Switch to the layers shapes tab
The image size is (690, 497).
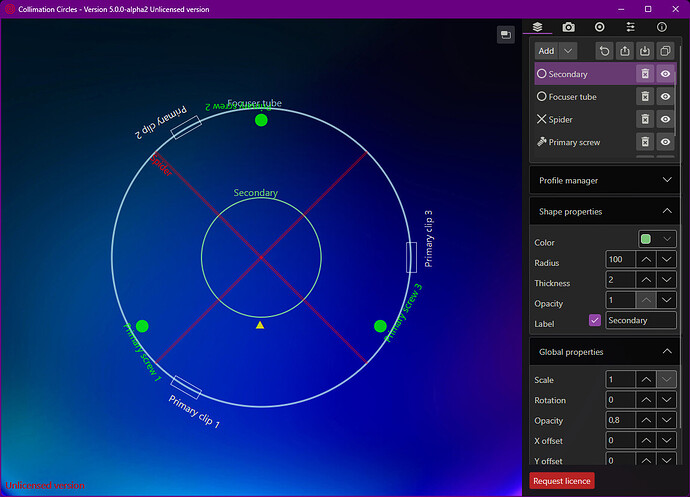[537, 27]
